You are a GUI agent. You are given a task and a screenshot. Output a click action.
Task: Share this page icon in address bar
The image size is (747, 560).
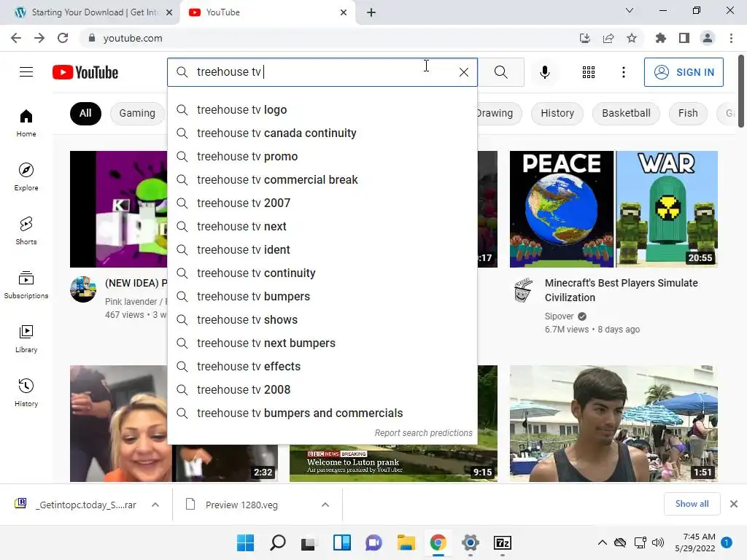[x=608, y=38]
